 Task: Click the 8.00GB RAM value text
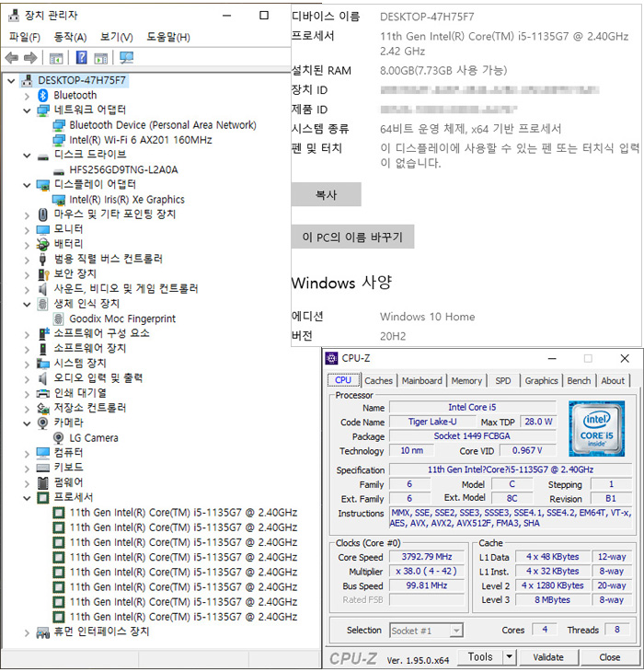click(443, 70)
